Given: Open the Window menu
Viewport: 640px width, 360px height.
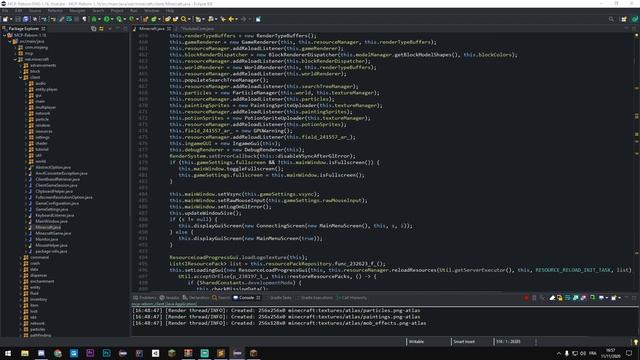Looking at the screenshot, I should 151,11.
